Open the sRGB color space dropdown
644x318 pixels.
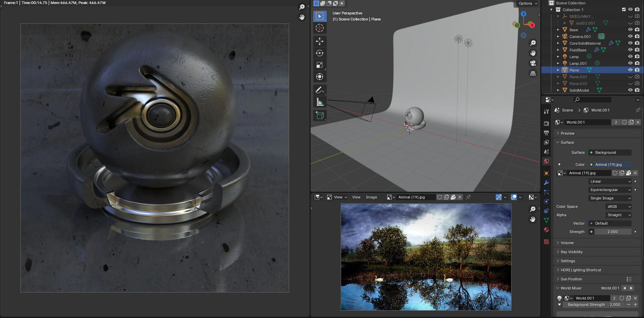[x=619, y=207]
